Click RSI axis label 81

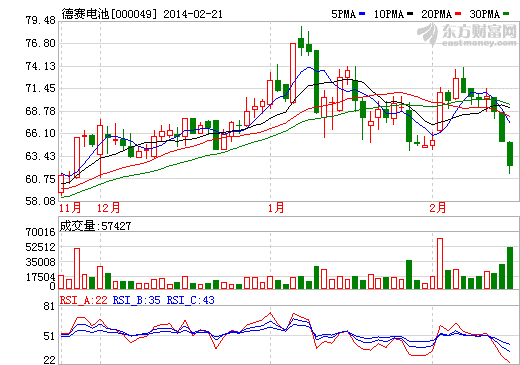pos(49,306)
